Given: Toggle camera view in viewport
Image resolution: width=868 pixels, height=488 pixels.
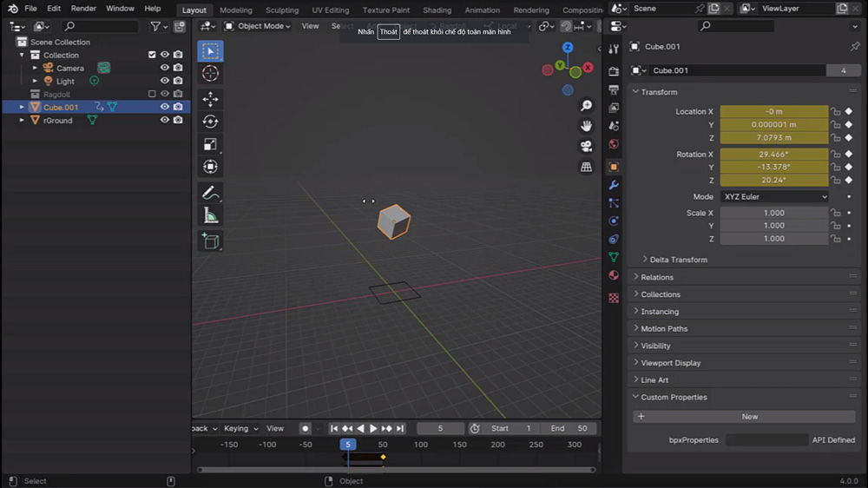Looking at the screenshot, I should (587, 146).
